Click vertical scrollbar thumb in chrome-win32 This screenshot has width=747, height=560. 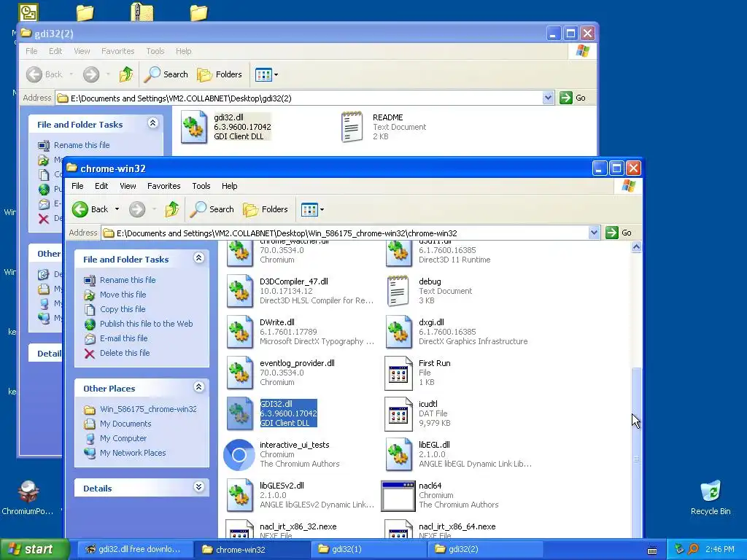coord(636,452)
